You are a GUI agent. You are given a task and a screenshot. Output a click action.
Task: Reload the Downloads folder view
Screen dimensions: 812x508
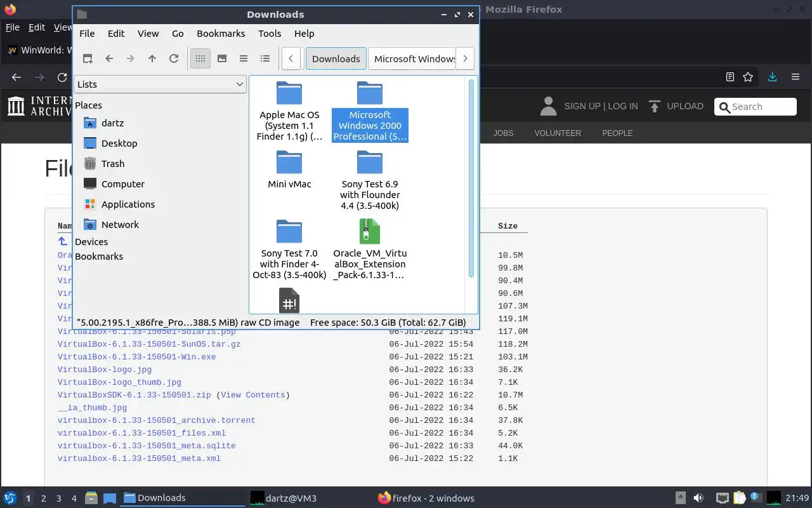174,58
